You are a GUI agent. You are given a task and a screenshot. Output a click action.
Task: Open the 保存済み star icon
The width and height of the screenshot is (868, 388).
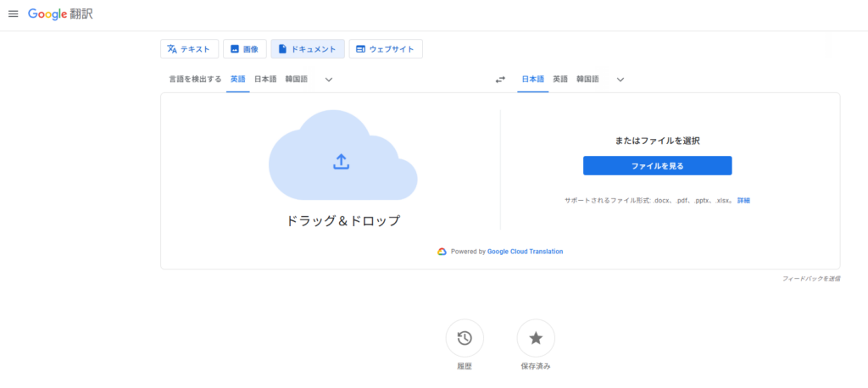[x=536, y=338]
